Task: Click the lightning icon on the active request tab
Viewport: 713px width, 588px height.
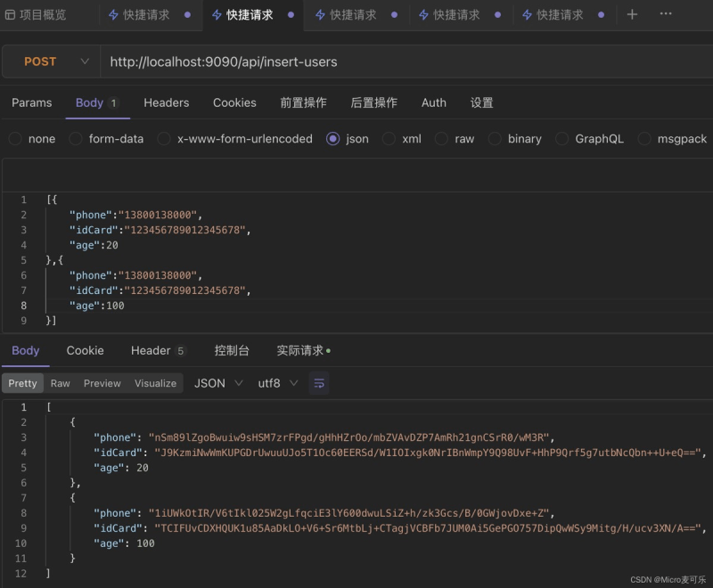Action: tap(217, 15)
